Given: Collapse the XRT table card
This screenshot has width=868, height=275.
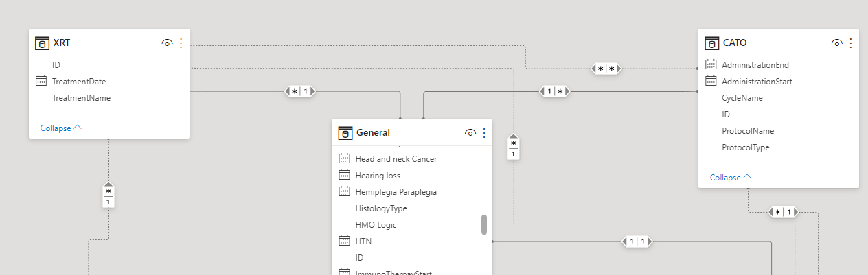Looking at the screenshot, I should point(61,128).
